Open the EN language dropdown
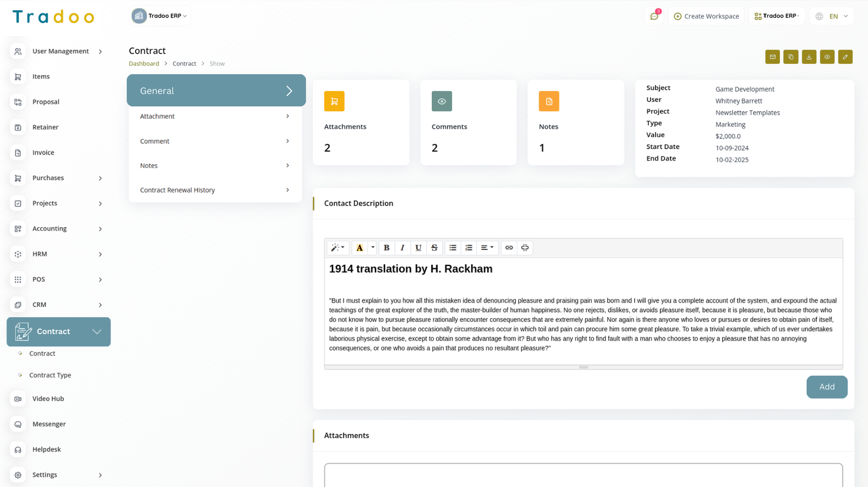868x487 pixels. 832,16
